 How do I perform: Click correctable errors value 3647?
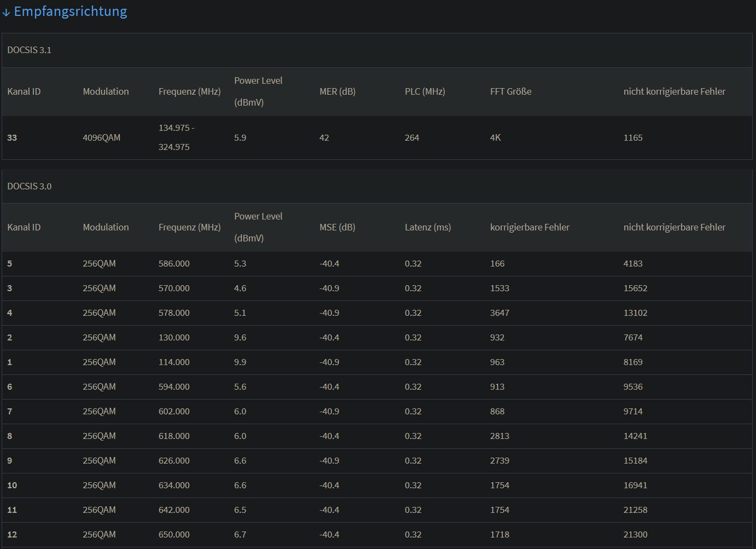[499, 313]
